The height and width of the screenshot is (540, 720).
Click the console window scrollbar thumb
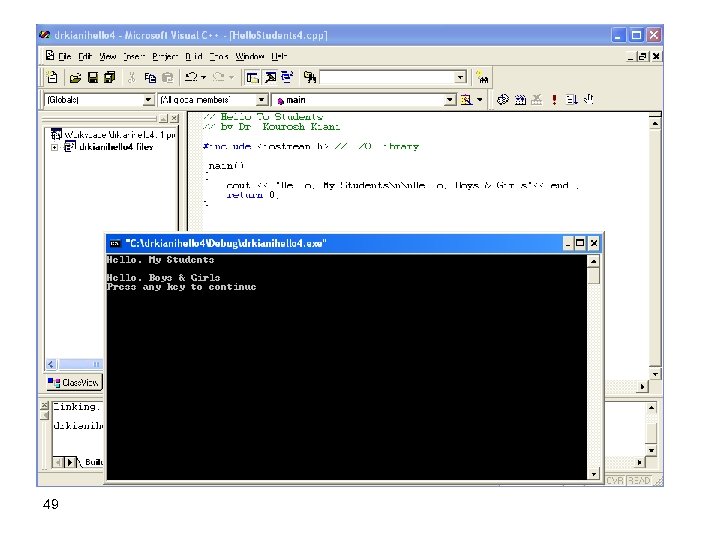point(594,276)
